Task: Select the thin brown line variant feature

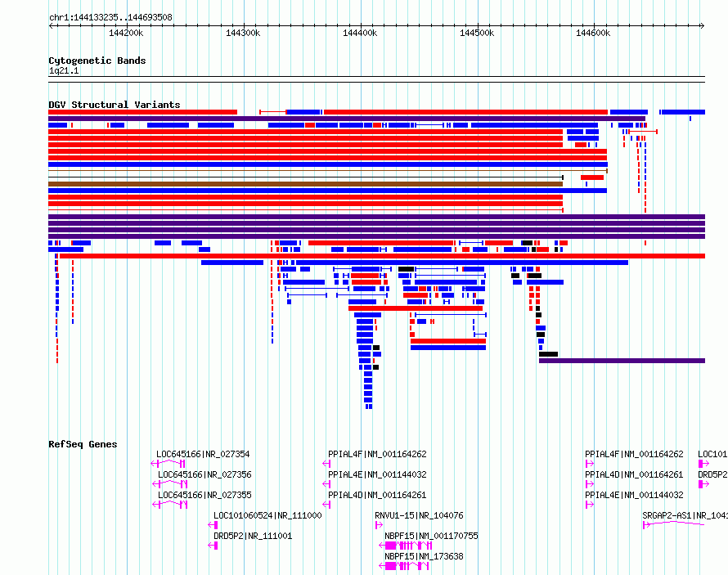Action: (328, 171)
